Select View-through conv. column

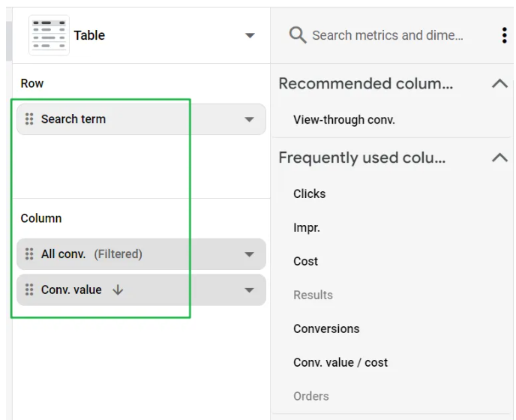click(343, 120)
